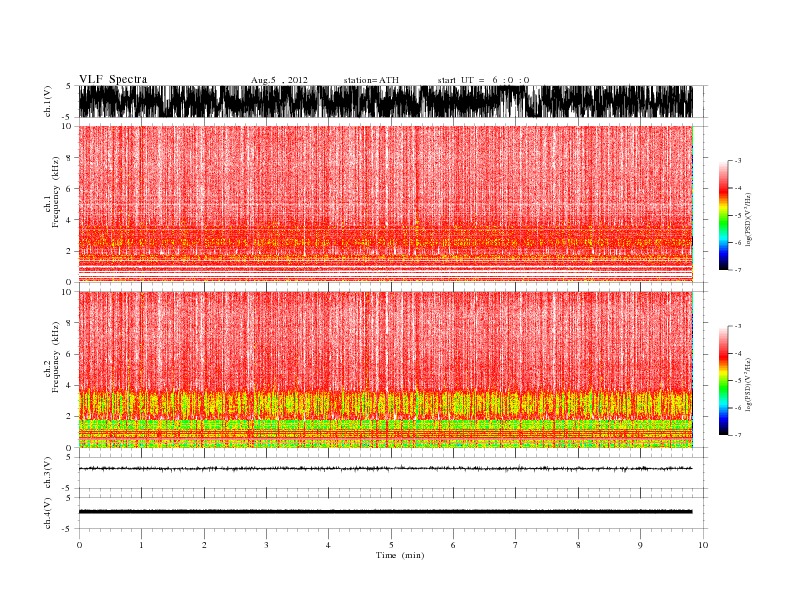792x612 pixels.
Task: Click the "6" kHz tick on ch.1 frequency axis
Action: [69, 189]
